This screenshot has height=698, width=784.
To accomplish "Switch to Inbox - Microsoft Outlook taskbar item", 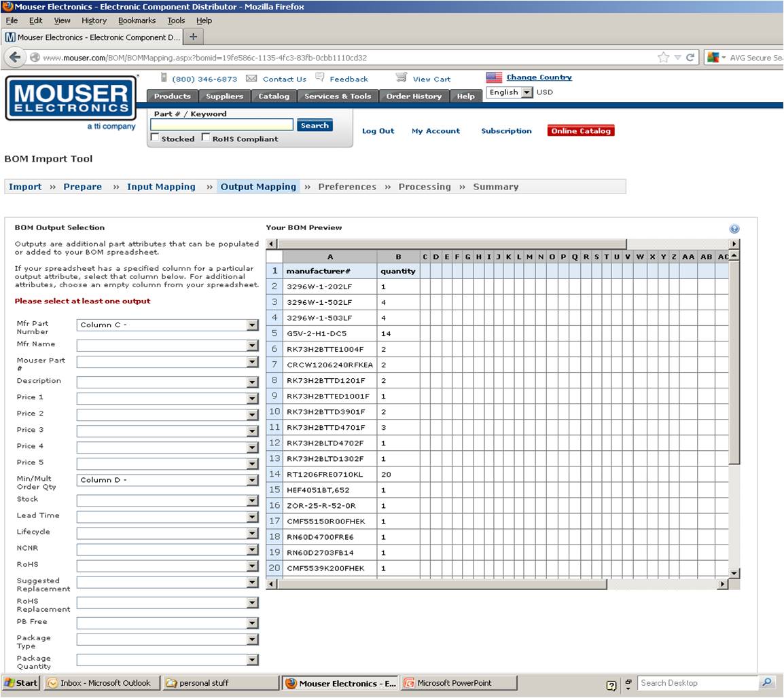I will pos(101,683).
